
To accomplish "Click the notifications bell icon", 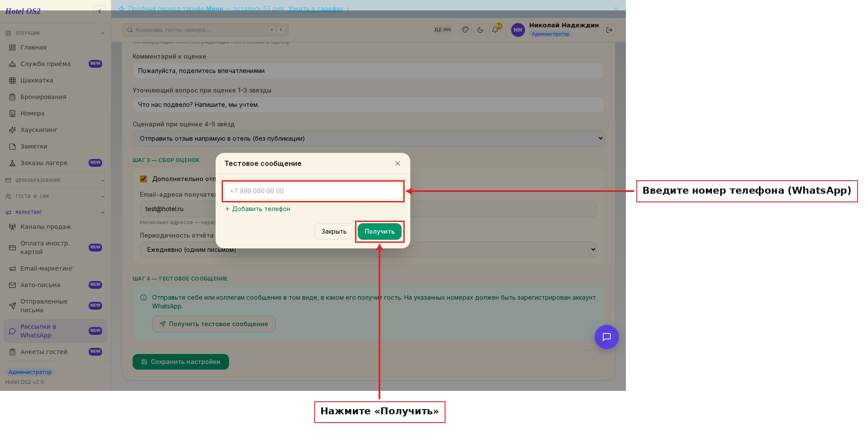I will point(495,30).
